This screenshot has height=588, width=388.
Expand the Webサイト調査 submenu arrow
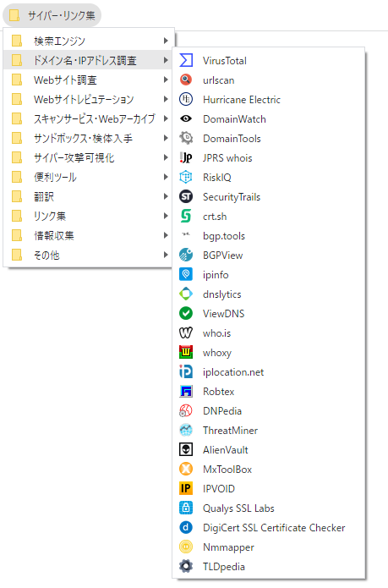(166, 80)
